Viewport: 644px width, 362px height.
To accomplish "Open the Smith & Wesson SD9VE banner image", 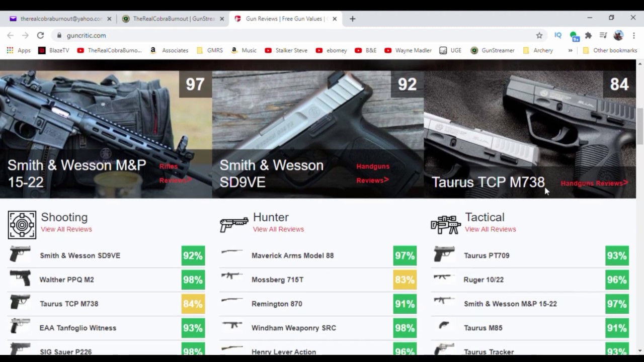I will 318,134.
